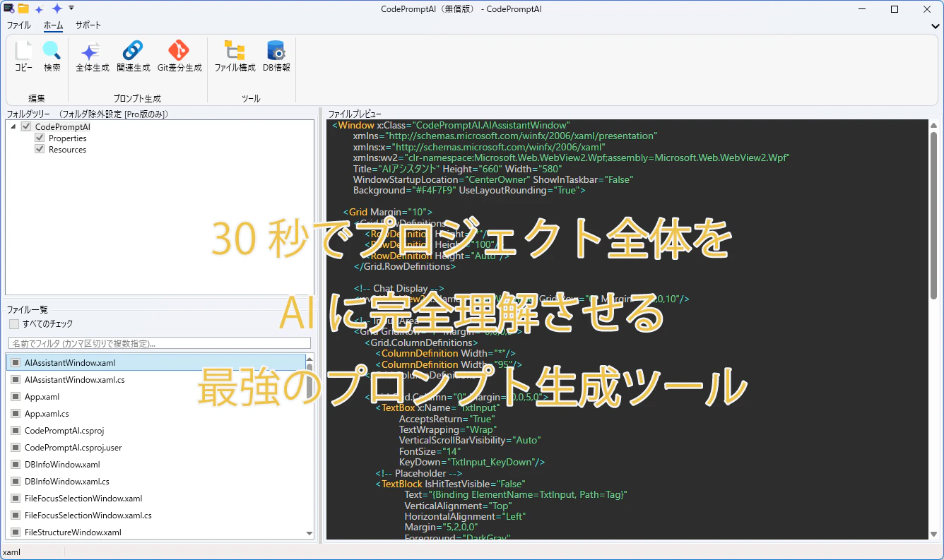Screen dimensions: 944x560
Task: Switch to the サポート ribbon tab
Action: click(x=88, y=25)
